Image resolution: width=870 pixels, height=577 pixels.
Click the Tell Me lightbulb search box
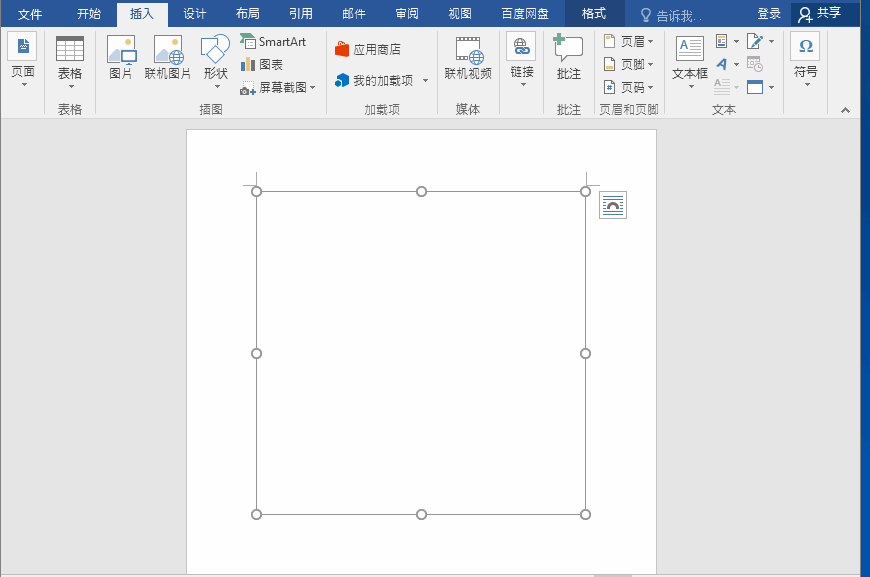(671, 16)
